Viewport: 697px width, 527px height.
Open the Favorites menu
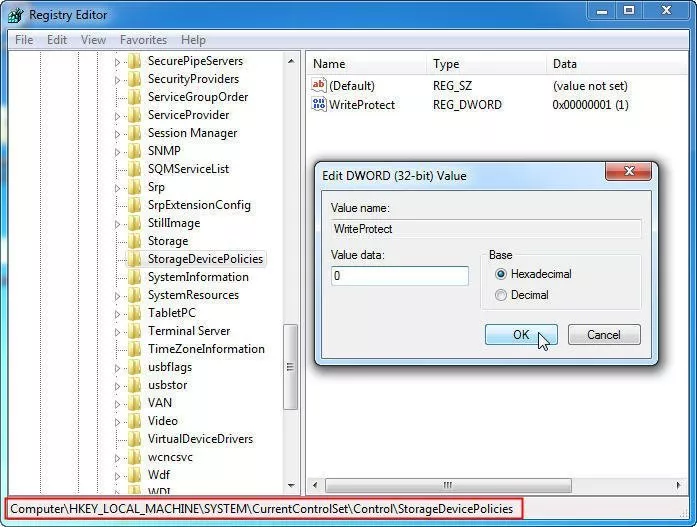[x=143, y=40]
